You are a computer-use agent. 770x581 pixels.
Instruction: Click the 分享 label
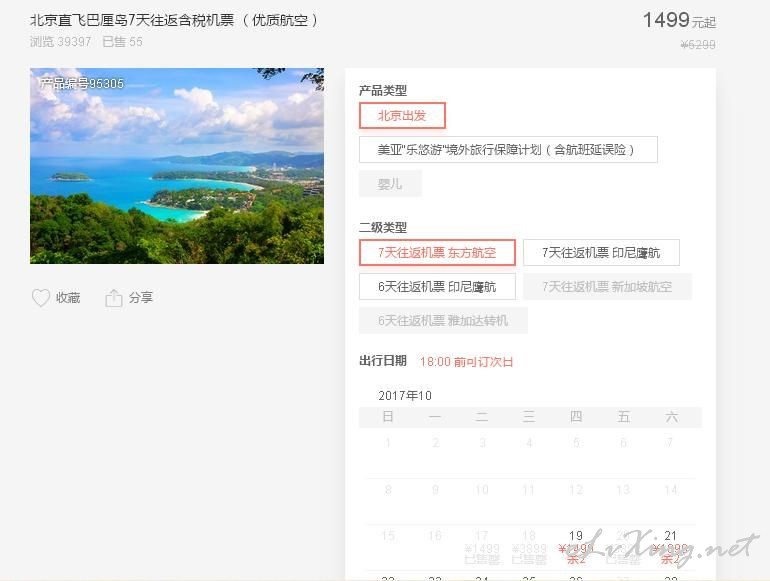pyautogui.click(x=141, y=298)
